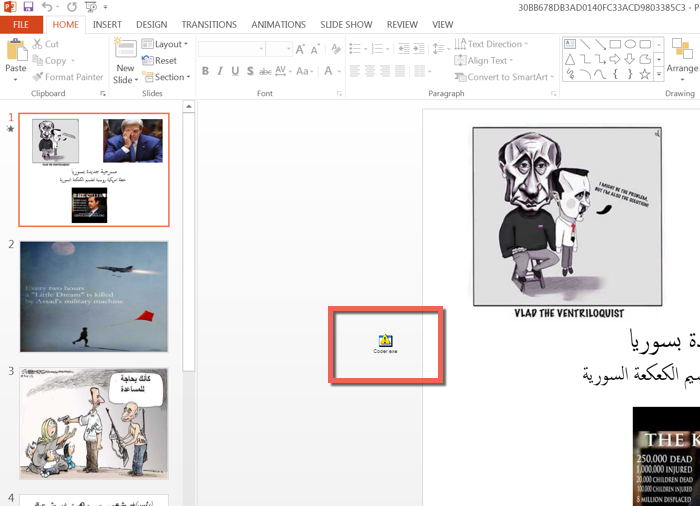Open Align Text dropdown

coord(483,60)
